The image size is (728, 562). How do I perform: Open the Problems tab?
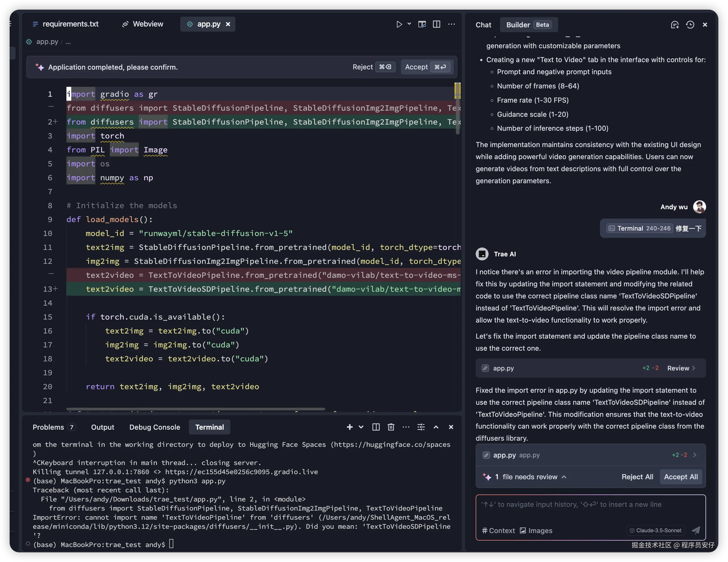click(x=48, y=427)
